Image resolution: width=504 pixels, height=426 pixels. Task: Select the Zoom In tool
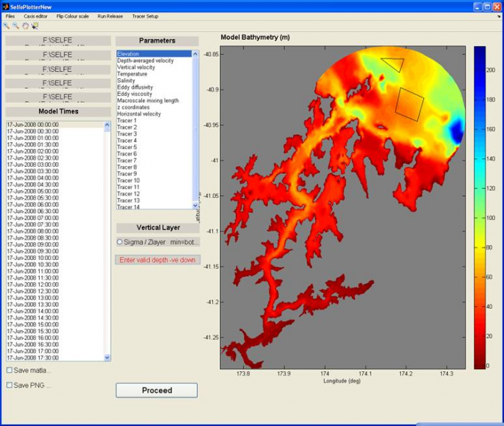[6, 26]
